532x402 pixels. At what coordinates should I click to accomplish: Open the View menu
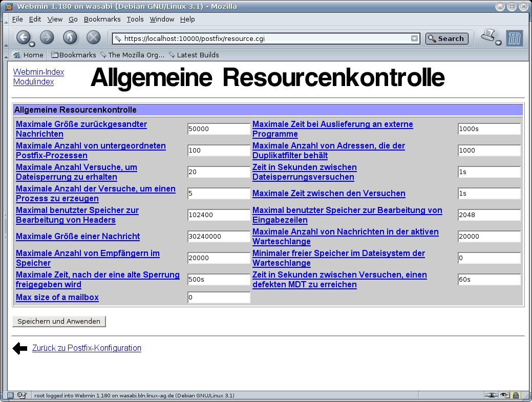[55, 19]
